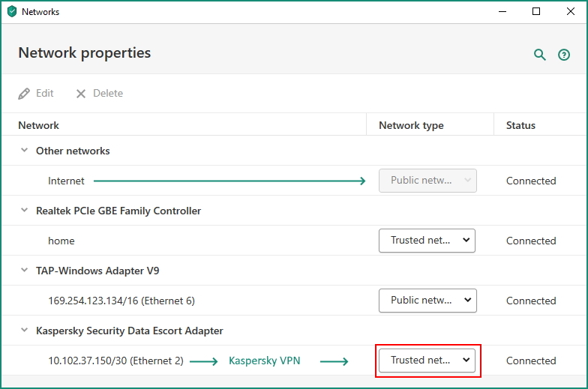Click the Status column header
The image size is (588, 389).
[x=520, y=125]
